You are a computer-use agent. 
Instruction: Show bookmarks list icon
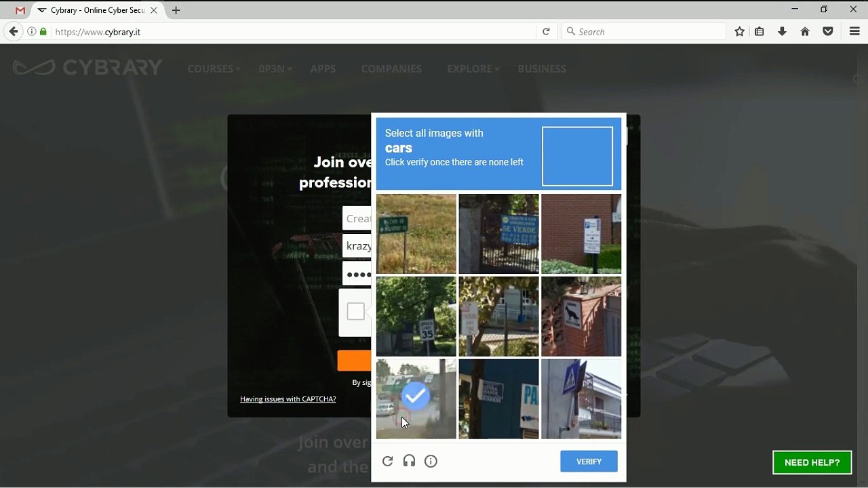pyautogui.click(x=759, y=32)
